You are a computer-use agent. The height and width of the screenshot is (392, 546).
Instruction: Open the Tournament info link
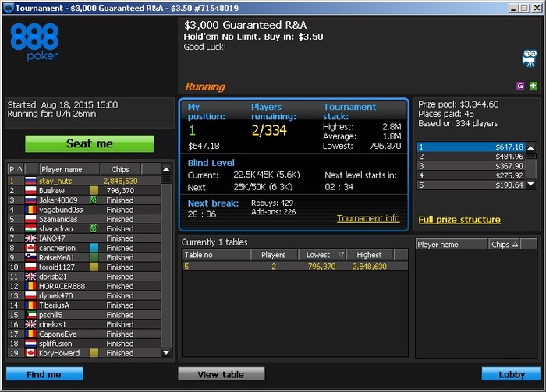point(368,218)
